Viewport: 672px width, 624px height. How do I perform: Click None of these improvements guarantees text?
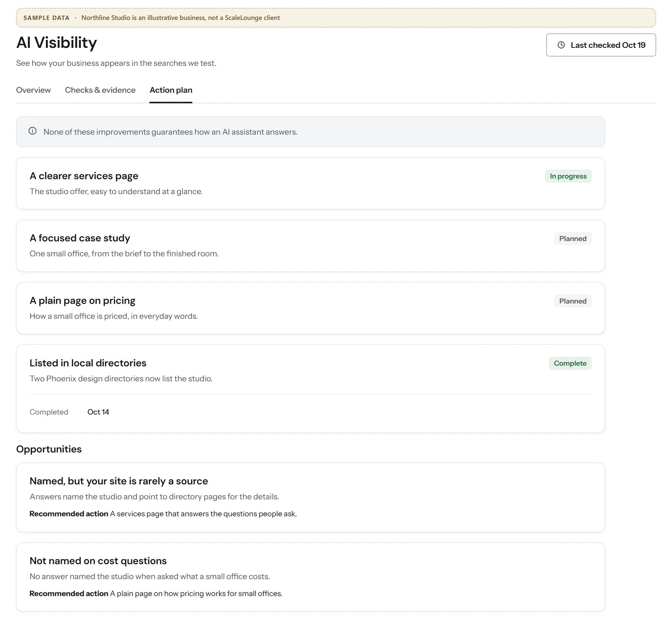(x=170, y=132)
